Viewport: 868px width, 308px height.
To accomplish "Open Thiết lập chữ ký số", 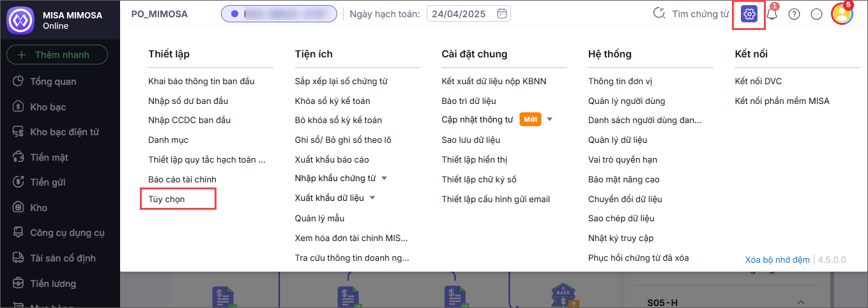I will coord(478,179).
